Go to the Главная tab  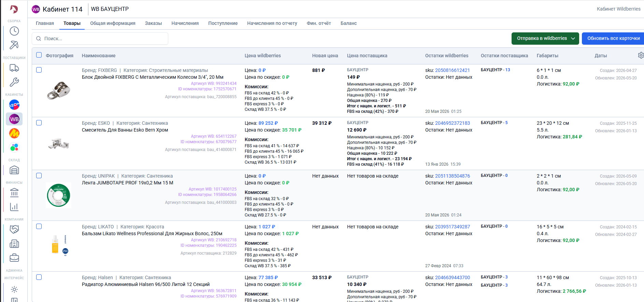pyautogui.click(x=45, y=23)
